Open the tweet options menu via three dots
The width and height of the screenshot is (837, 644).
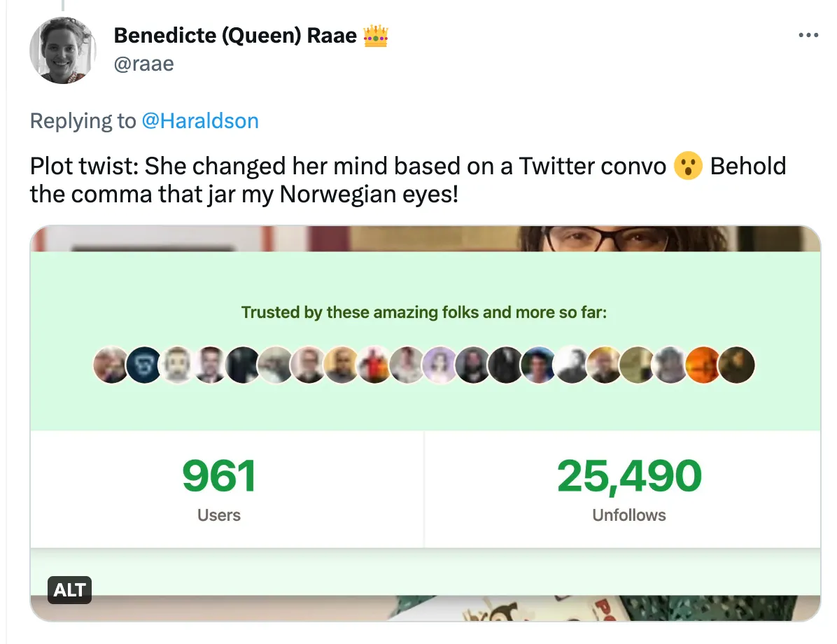click(x=808, y=34)
